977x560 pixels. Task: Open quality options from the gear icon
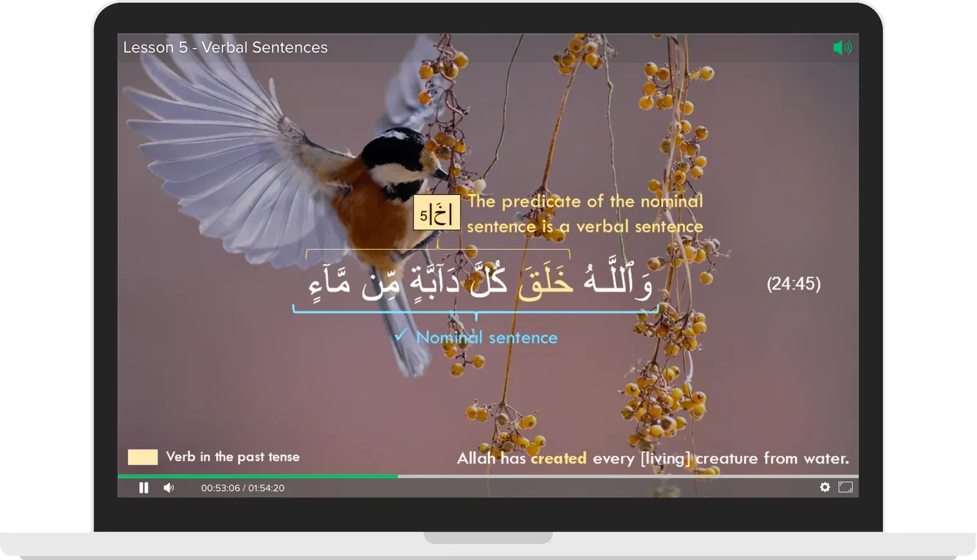pos(826,487)
